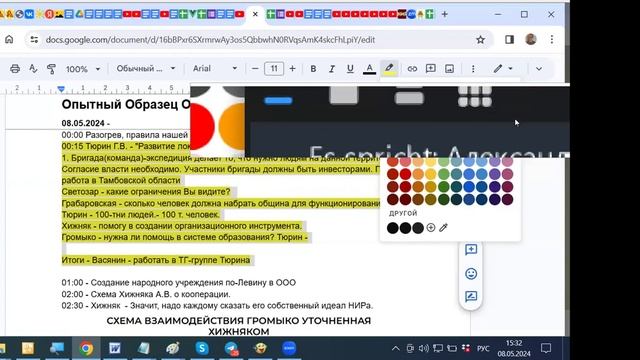Add a comment from the toolbar
Viewport: 640px width, 360px height.
pos(431,69)
